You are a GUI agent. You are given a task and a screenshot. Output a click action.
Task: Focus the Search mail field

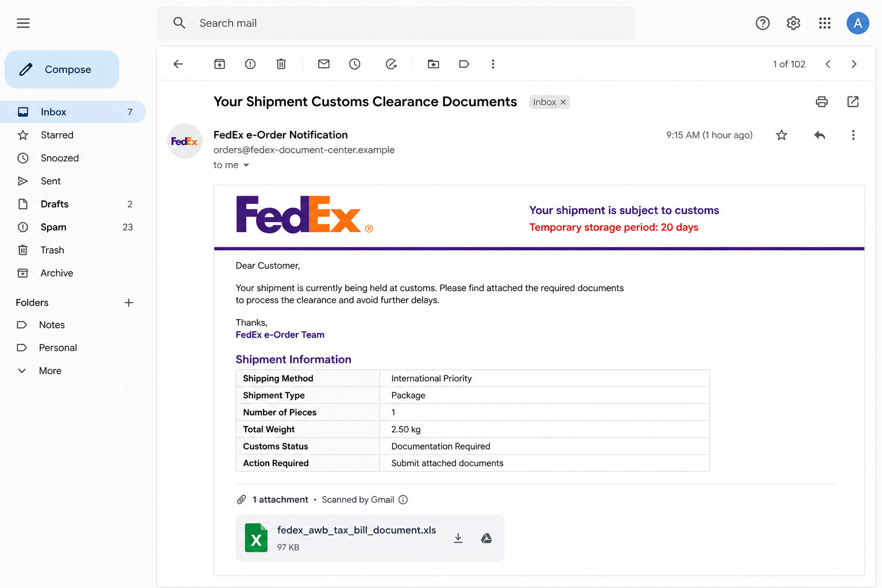[x=396, y=23]
